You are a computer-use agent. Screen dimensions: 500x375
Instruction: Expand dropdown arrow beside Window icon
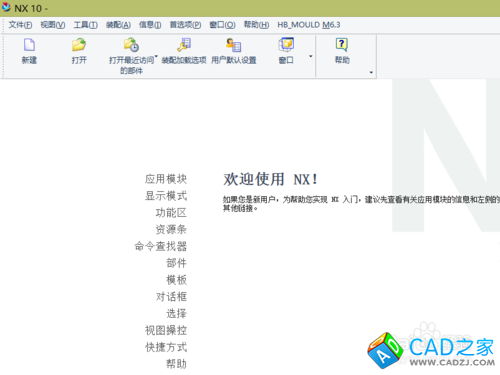[x=311, y=56]
